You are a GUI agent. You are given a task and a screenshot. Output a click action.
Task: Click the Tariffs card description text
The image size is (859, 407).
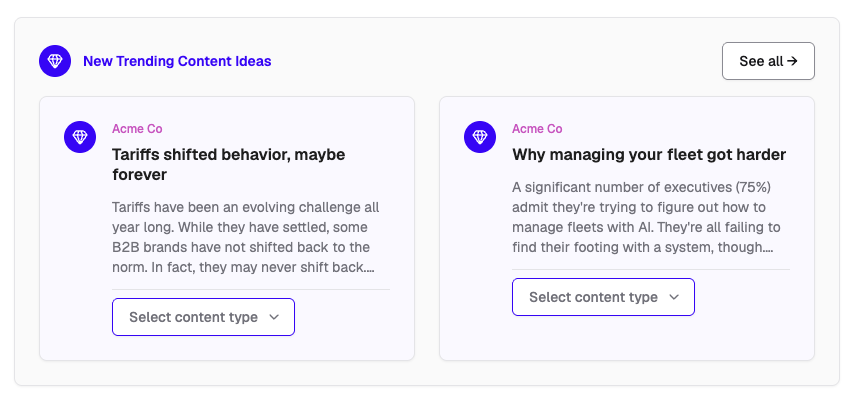click(x=245, y=238)
